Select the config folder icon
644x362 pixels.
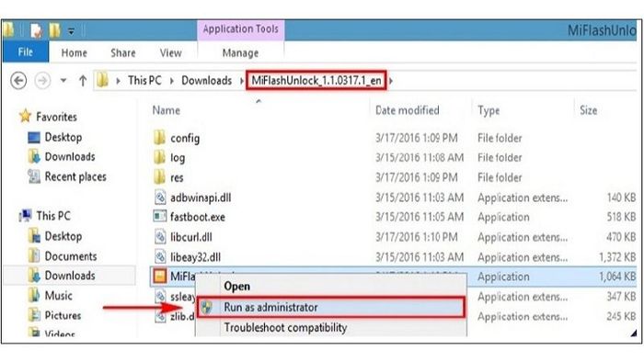click(160, 137)
